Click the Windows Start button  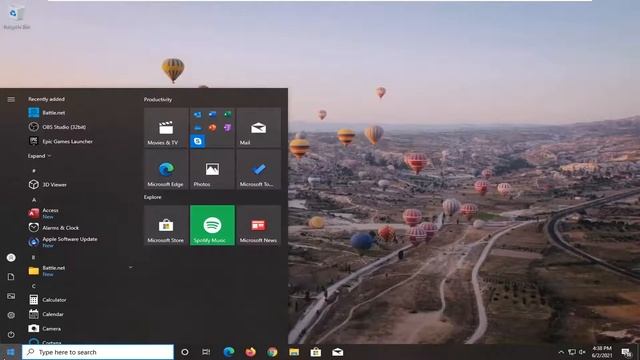click(11, 352)
